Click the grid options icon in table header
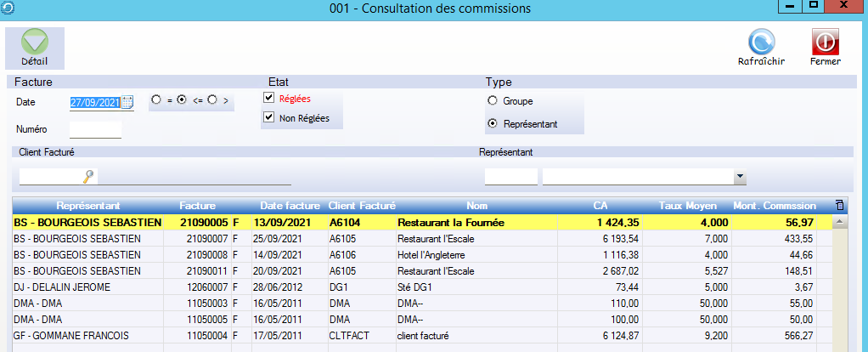868x352 pixels. pos(839,205)
